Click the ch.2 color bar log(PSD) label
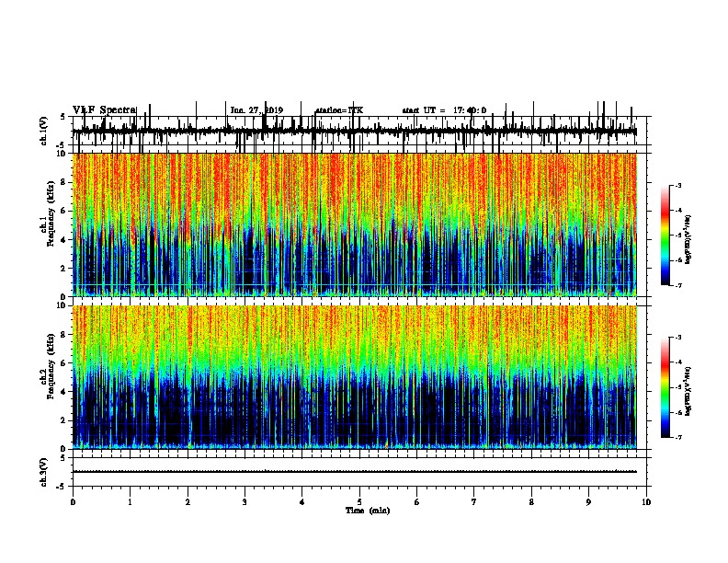The image size is (728, 563). [688, 391]
